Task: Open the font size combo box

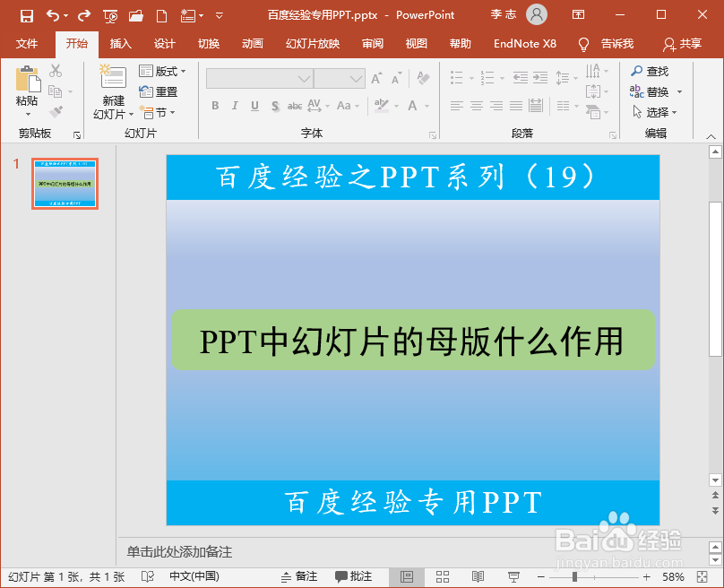Action: pyautogui.click(x=340, y=79)
